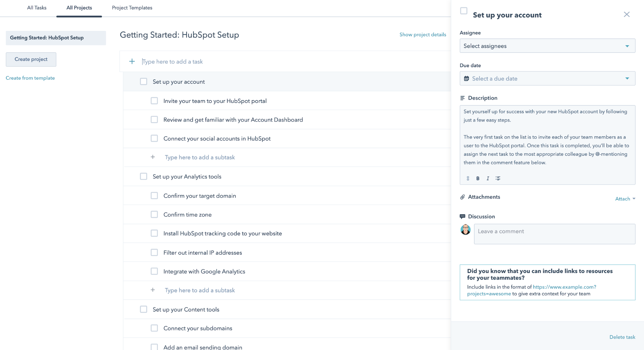Check Set up your Analytics tools

point(143,176)
